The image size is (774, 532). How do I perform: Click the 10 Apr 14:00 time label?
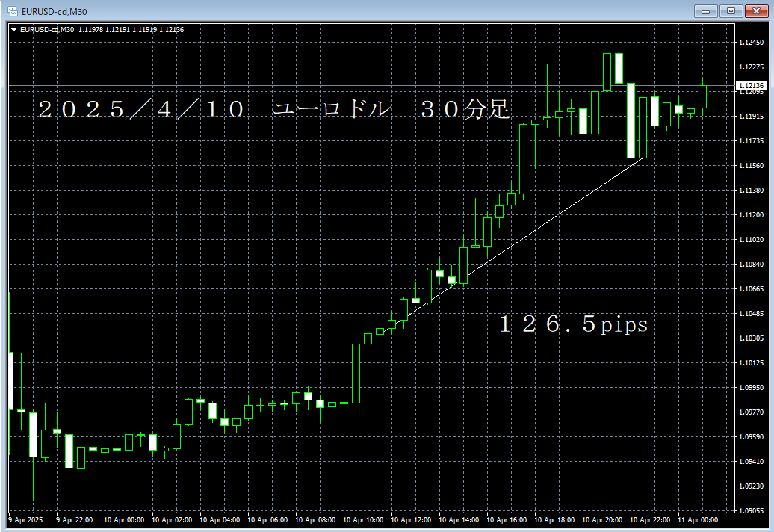point(459,519)
